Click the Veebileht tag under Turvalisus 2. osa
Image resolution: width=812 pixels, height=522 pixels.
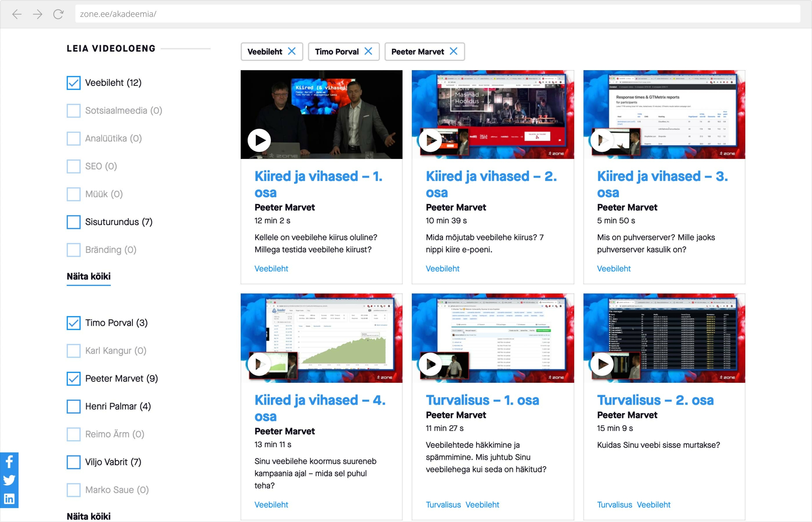coord(653,504)
